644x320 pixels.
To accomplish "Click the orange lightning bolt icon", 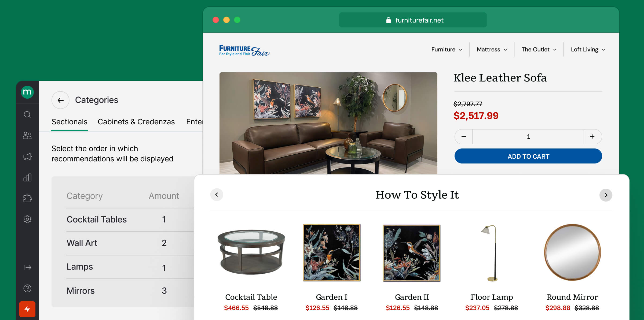I will 27,309.
